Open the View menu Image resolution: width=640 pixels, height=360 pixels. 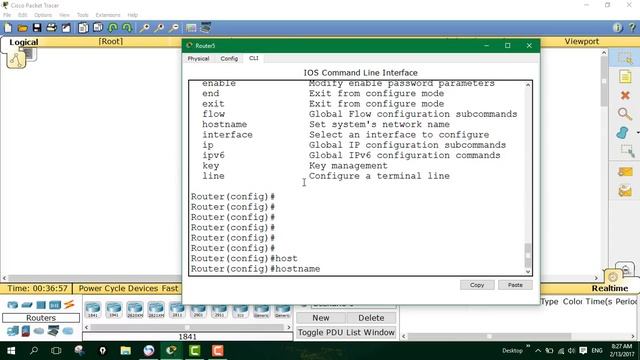(x=64, y=15)
